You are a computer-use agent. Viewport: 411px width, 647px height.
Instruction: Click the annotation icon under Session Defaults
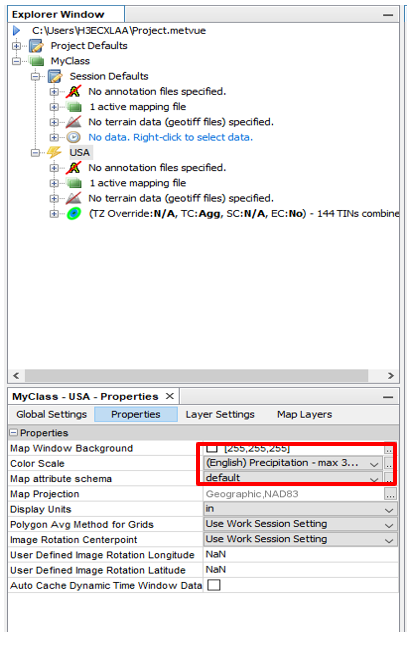[x=73, y=92]
